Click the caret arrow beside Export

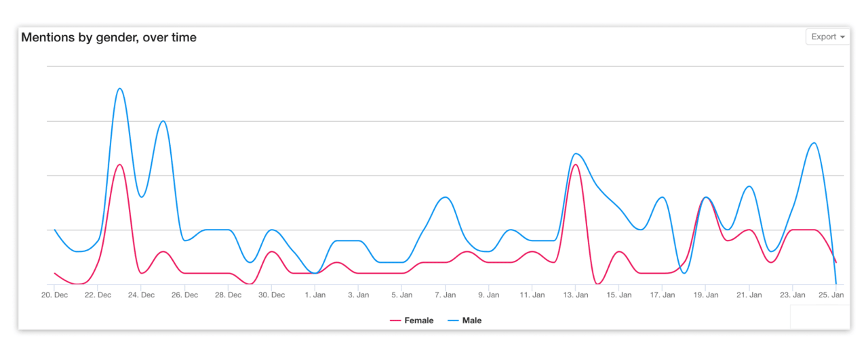click(842, 37)
